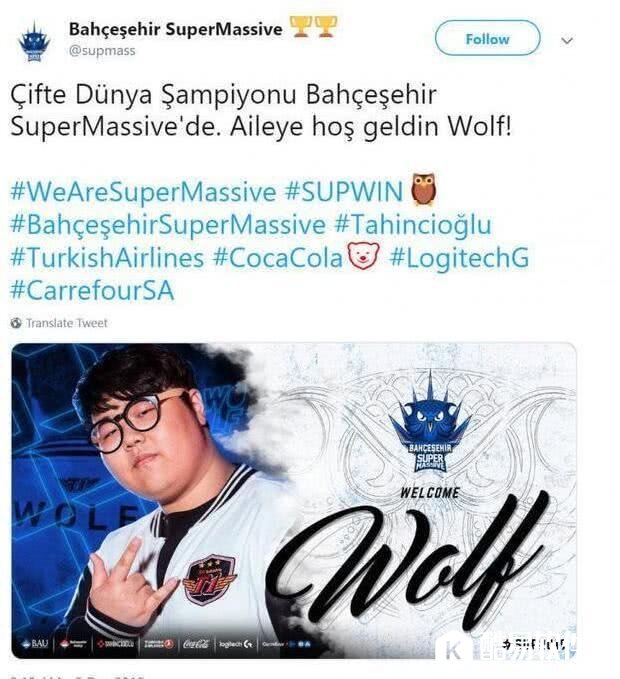
Task: Click the polar bear emoji icon
Action: point(364,255)
